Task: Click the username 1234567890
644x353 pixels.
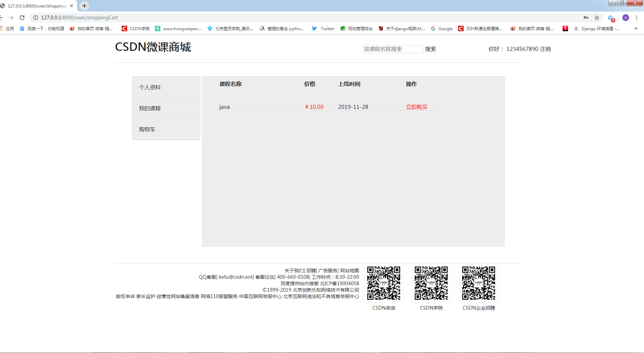Action: (522, 49)
